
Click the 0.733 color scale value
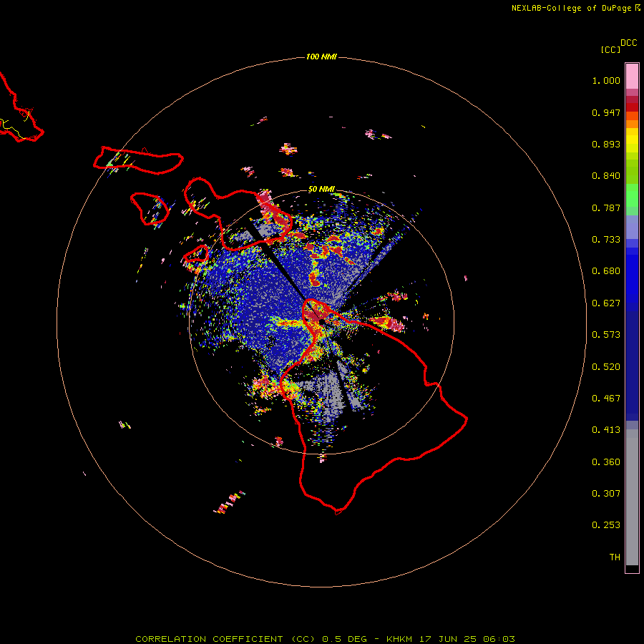[606, 240]
